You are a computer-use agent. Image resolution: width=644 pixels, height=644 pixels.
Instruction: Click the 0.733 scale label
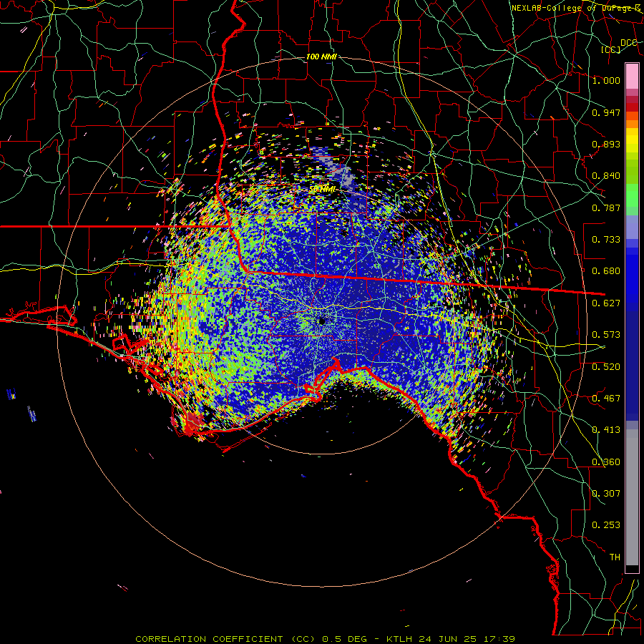pos(606,240)
